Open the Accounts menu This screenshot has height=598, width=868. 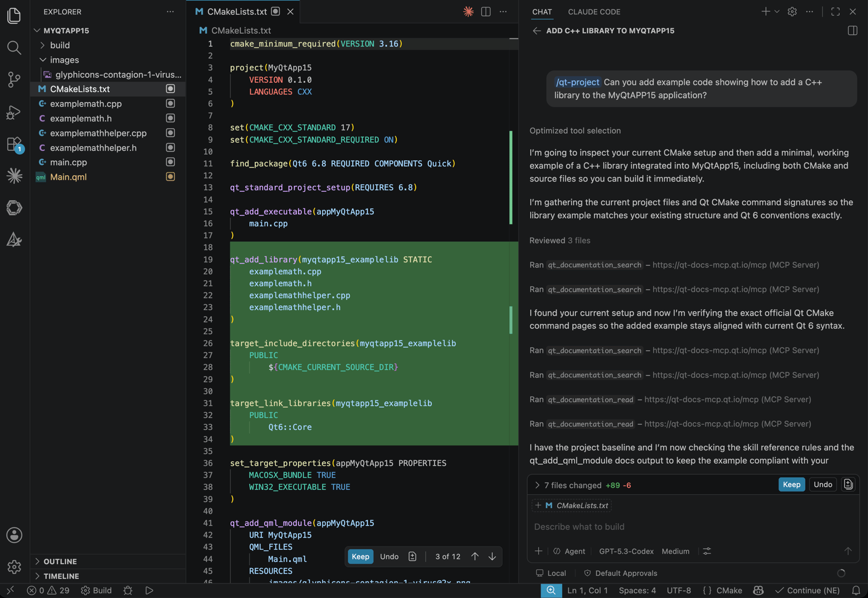point(14,535)
